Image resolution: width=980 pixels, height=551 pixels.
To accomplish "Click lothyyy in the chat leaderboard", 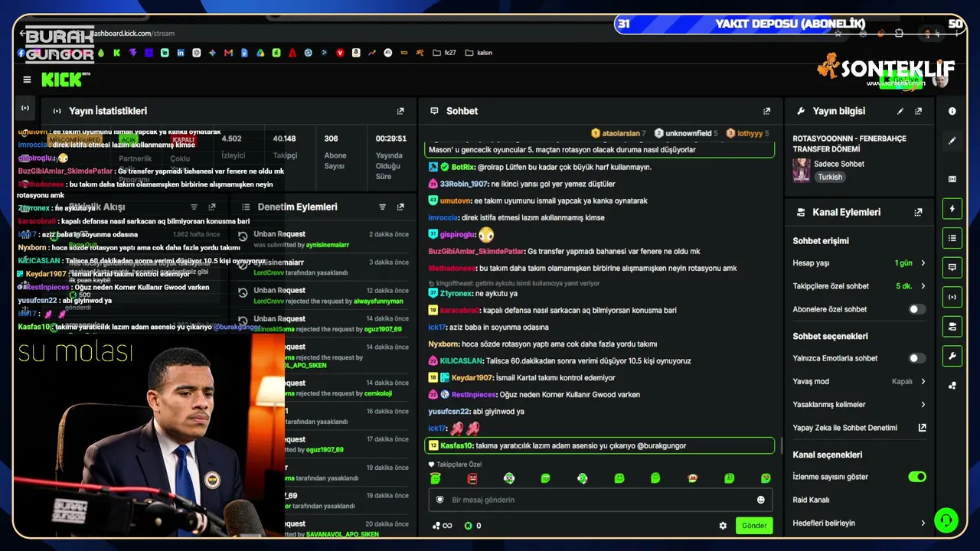I will [750, 133].
